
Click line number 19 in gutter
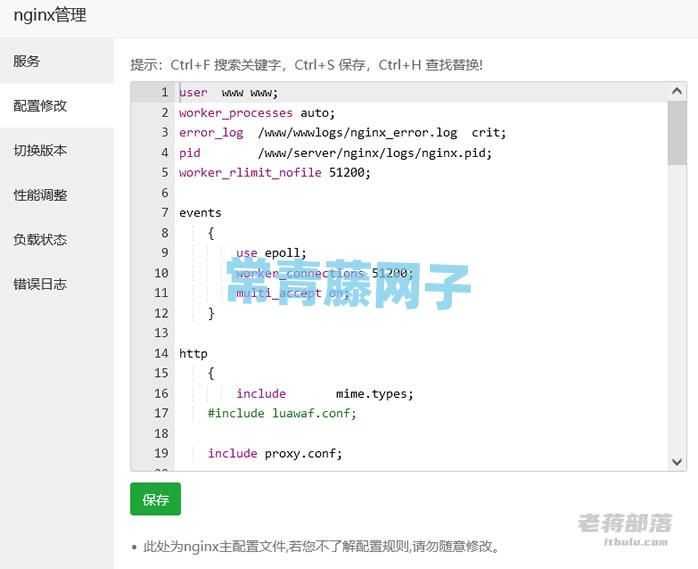(x=161, y=454)
